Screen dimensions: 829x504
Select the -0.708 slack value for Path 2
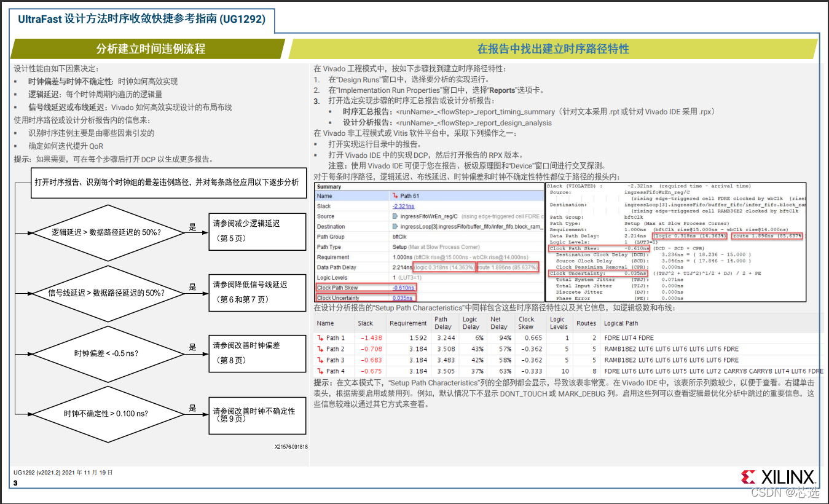tap(372, 349)
